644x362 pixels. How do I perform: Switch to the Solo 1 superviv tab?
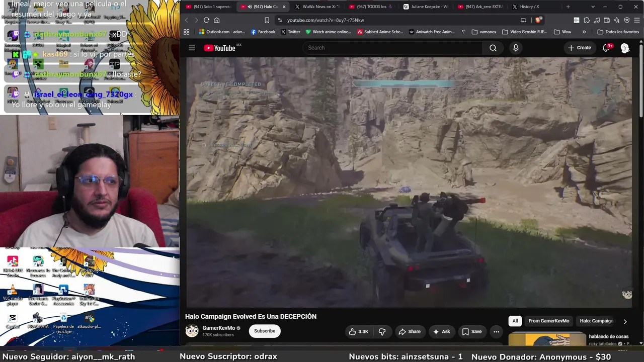point(208,7)
